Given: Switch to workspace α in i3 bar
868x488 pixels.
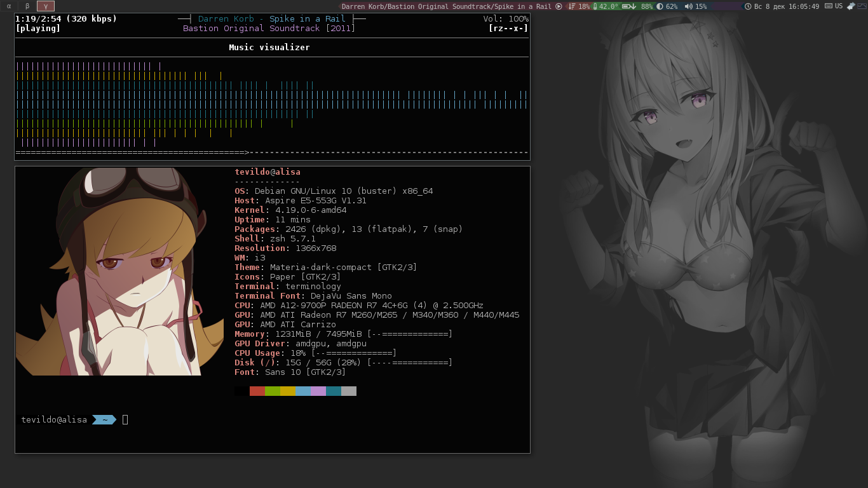Looking at the screenshot, I should [9, 6].
